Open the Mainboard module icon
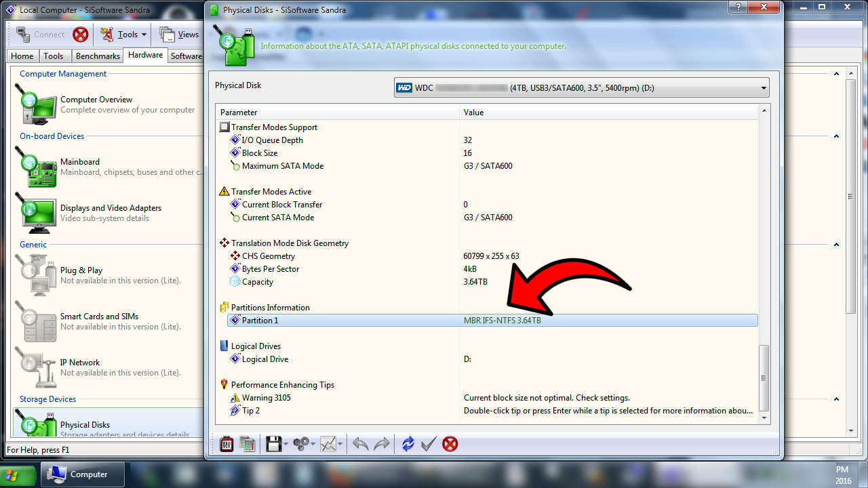 click(36, 167)
